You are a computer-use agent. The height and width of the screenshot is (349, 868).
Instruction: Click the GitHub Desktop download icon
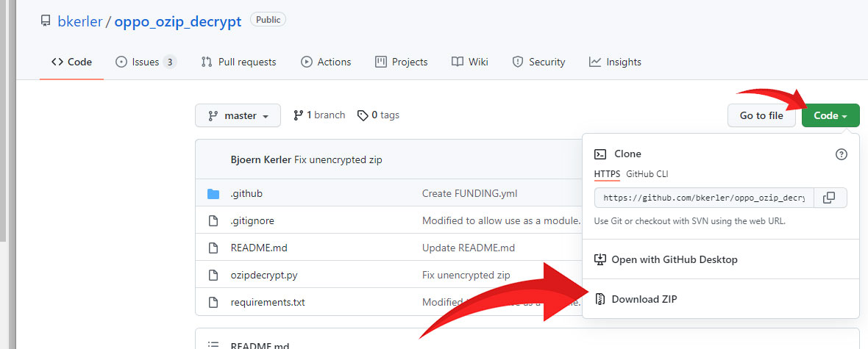coord(600,259)
